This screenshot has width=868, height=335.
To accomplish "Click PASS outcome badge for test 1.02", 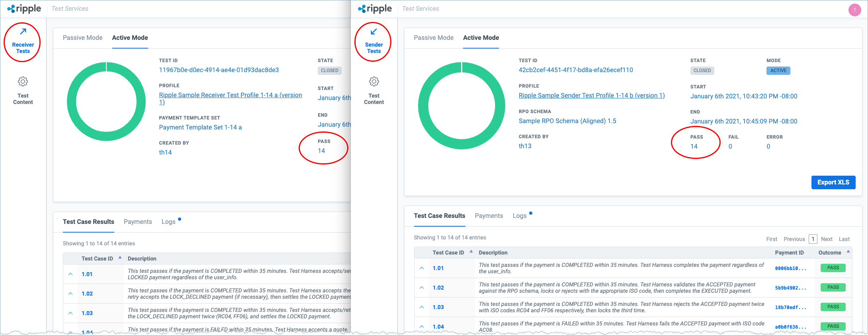I will point(833,287).
